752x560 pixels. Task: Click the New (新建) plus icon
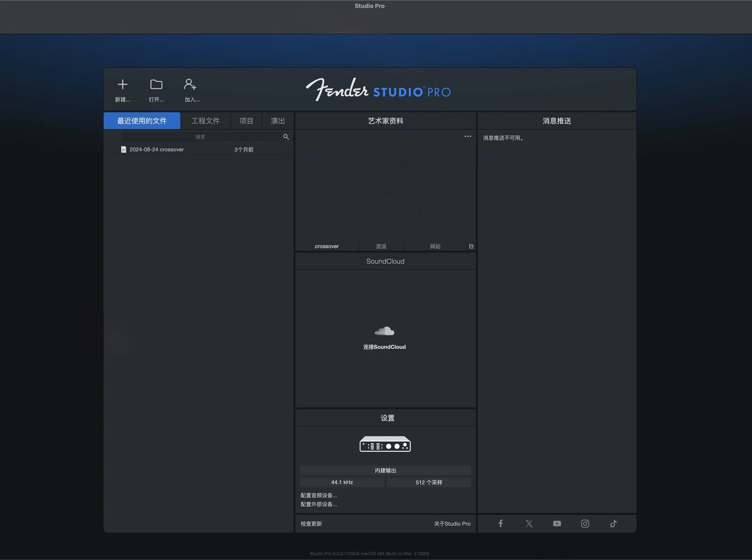[122, 85]
